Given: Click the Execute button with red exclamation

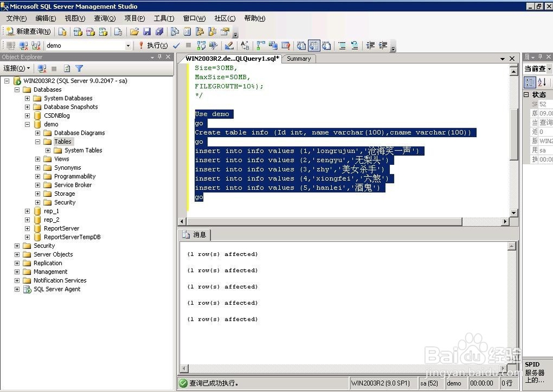Looking at the screenshot, I should coord(153,45).
